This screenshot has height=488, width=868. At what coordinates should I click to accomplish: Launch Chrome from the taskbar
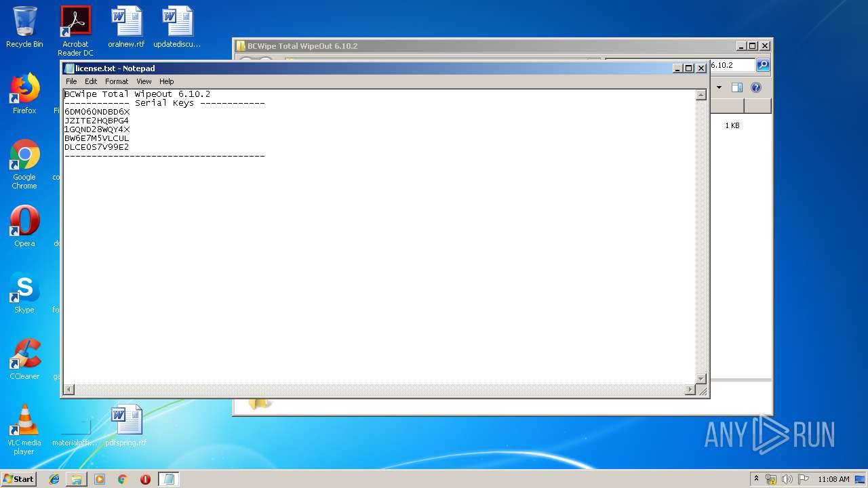point(122,479)
